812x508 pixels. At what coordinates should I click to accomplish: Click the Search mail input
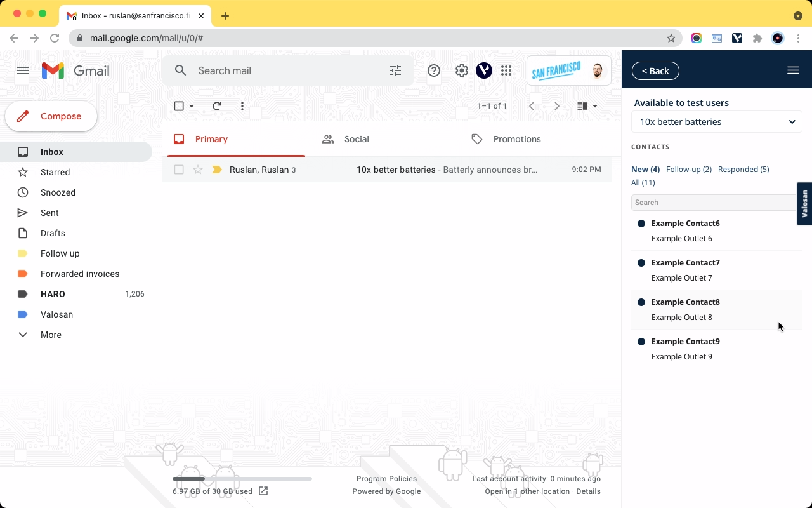(x=289, y=70)
